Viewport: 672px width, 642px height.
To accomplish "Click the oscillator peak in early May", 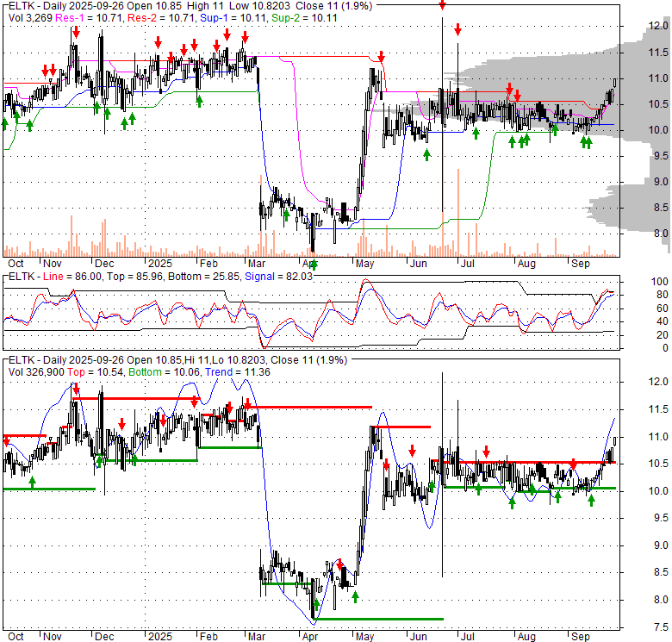I will pyautogui.click(x=365, y=280).
